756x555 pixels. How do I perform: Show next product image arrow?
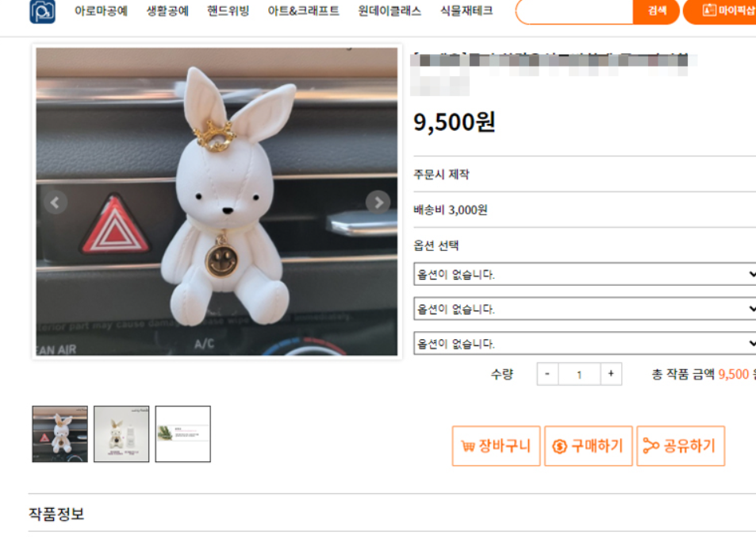(x=378, y=202)
